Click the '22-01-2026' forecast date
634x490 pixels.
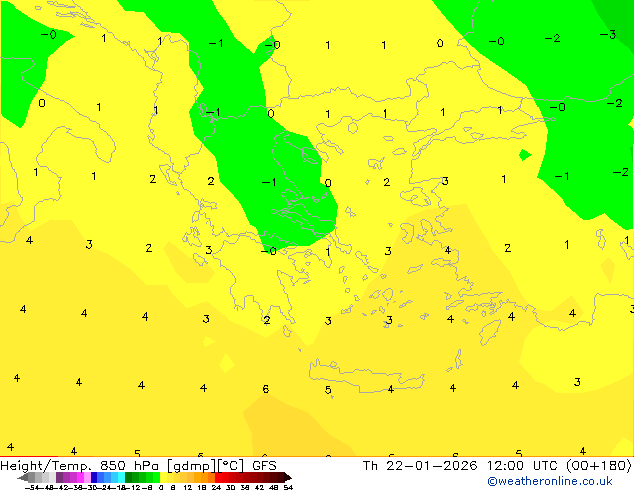(x=431, y=466)
